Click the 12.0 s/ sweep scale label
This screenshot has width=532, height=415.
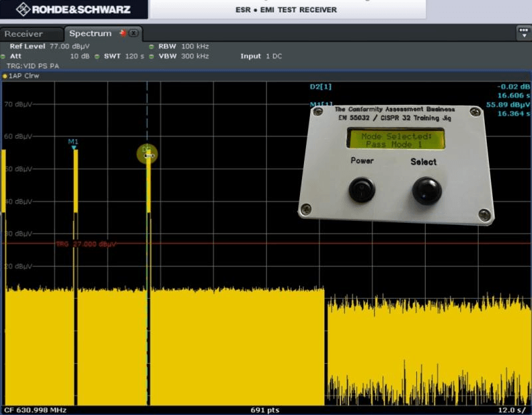(511, 410)
